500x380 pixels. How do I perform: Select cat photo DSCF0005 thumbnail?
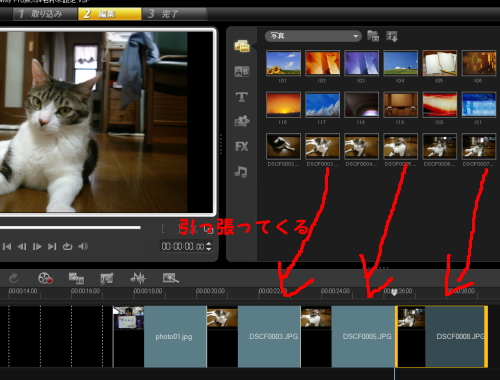coord(400,146)
